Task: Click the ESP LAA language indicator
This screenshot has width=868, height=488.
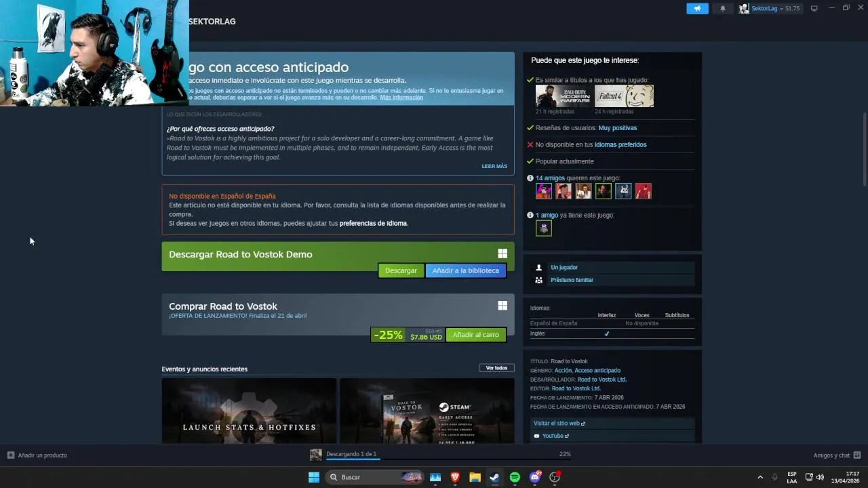Action: coord(792,477)
